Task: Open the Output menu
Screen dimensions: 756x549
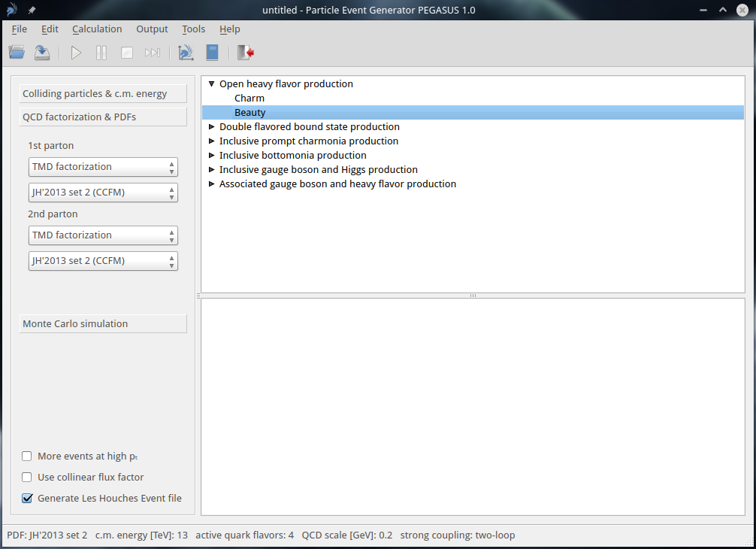Action: point(152,29)
